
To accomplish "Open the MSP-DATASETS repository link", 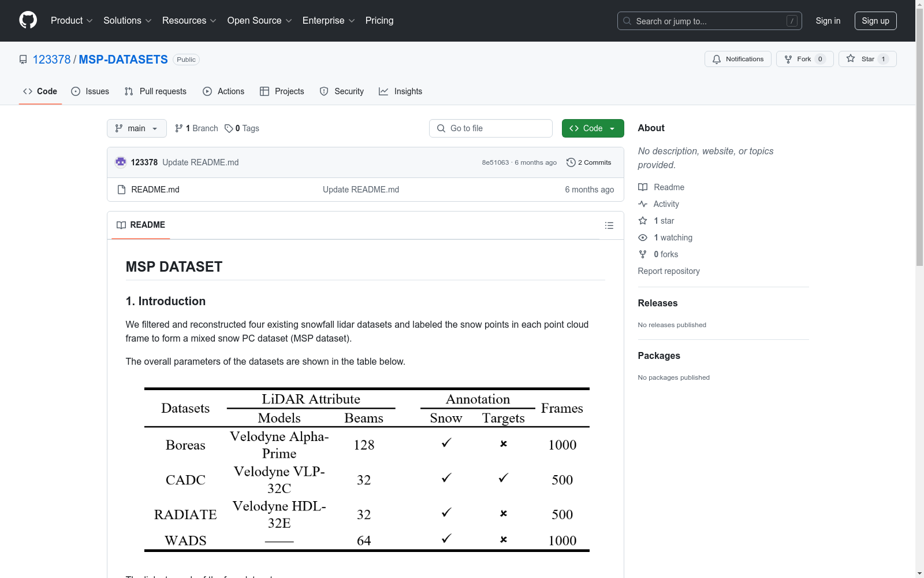I will click(x=123, y=60).
